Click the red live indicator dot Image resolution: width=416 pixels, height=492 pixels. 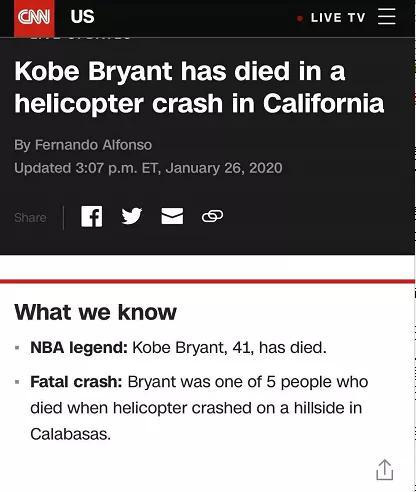pyautogui.click(x=300, y=18)
